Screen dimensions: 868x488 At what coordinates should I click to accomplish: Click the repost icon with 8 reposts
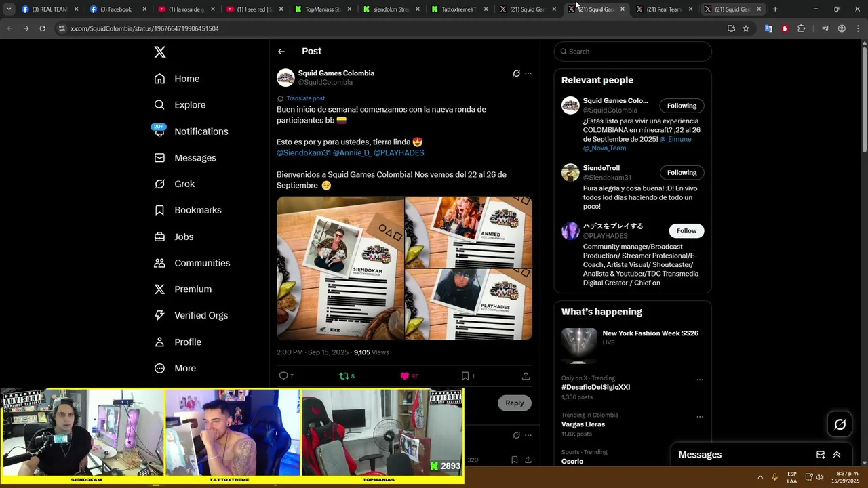tap(347, 376)
